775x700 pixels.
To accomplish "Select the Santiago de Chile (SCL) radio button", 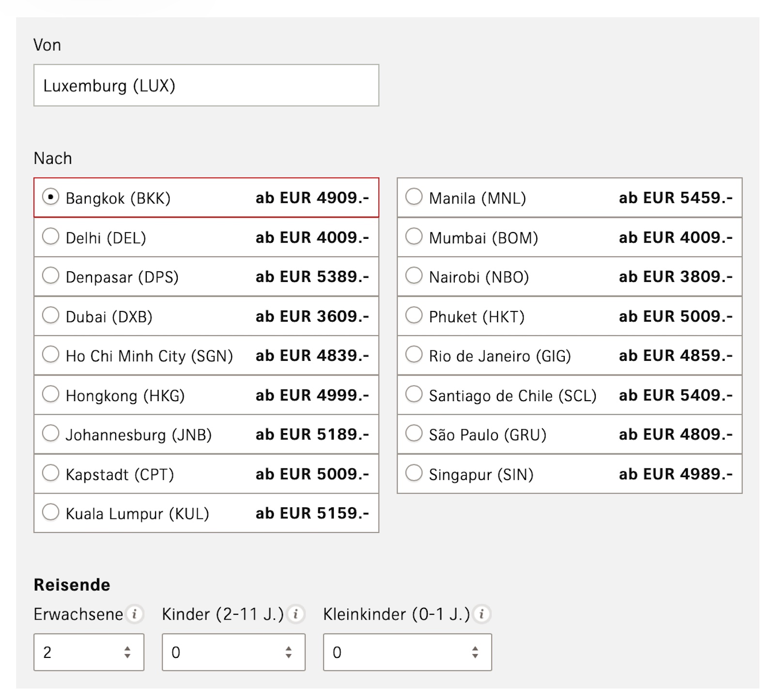I will [x=414, y=394].
